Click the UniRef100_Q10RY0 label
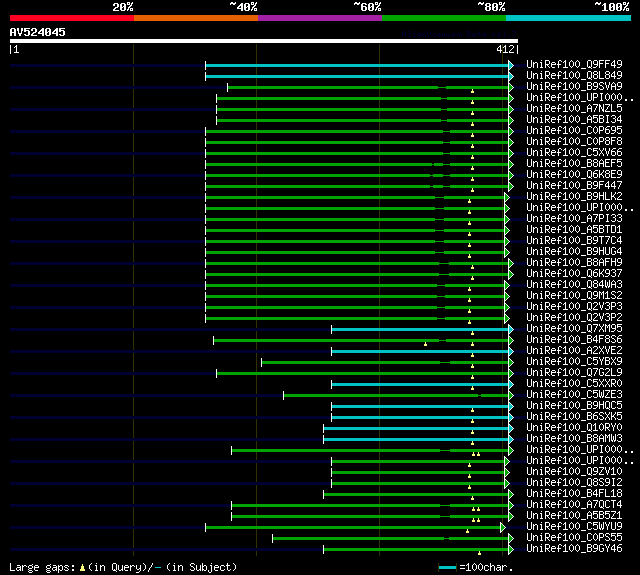Viewport: 640px width, 575px height. click(x=574, y=428)
